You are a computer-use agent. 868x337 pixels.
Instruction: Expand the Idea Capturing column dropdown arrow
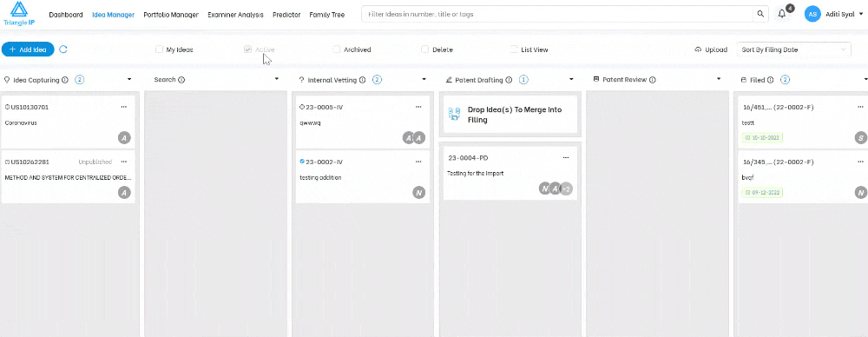pos(129,80)
